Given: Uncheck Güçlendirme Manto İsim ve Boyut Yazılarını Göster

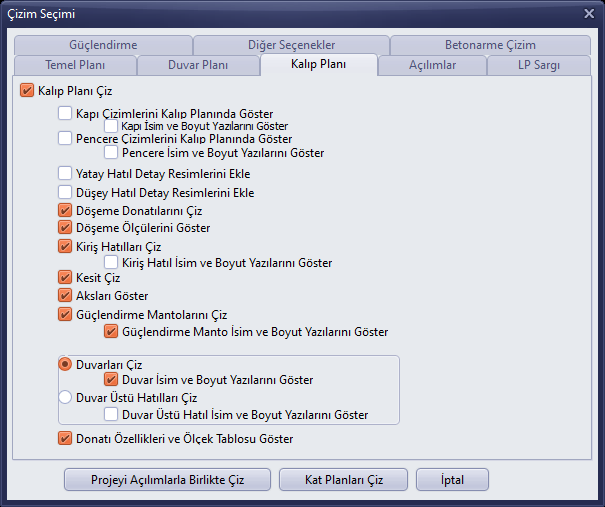Looking at the screenshot, I should pyautogui.click(x=111, y=331).
